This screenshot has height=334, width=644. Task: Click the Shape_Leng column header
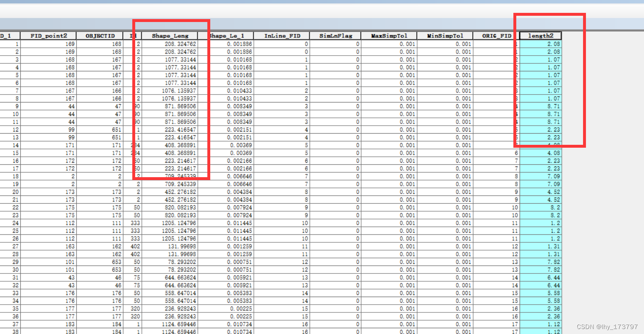[x=170, y=36]
